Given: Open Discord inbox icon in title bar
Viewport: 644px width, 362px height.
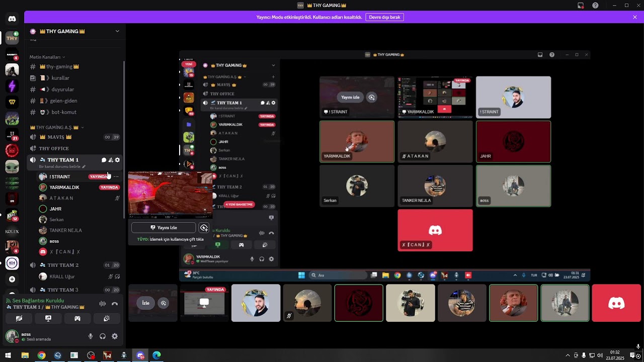Looking at the screenshot, I should [581, 6].
